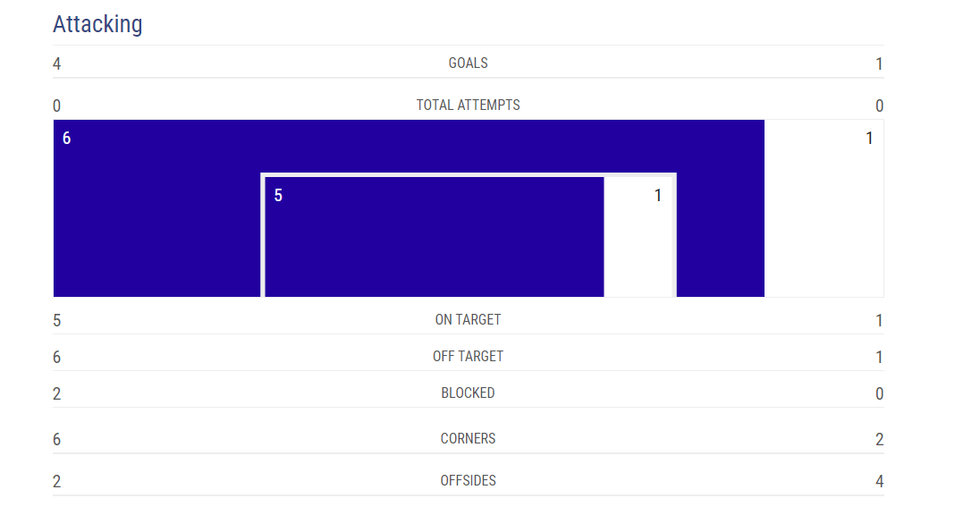This screenshot has width=980, height=532.
Task: Click the away team's goals value 1
Action: 879,64
